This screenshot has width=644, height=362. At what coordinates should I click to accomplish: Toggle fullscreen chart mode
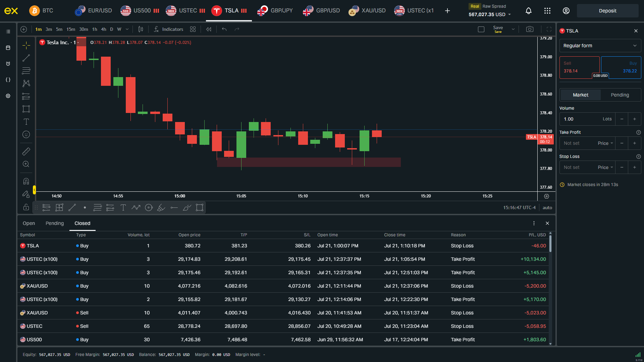549,29
